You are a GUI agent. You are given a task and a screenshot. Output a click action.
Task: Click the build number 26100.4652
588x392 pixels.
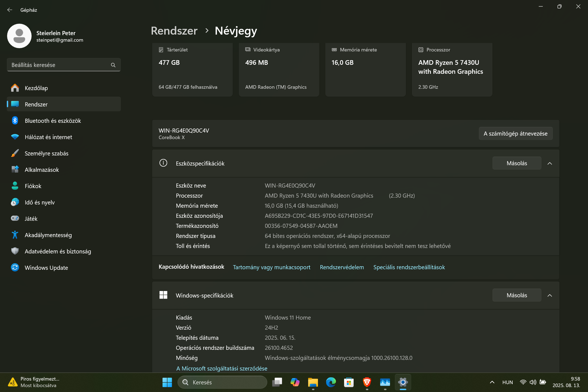(x=279, y=348)
